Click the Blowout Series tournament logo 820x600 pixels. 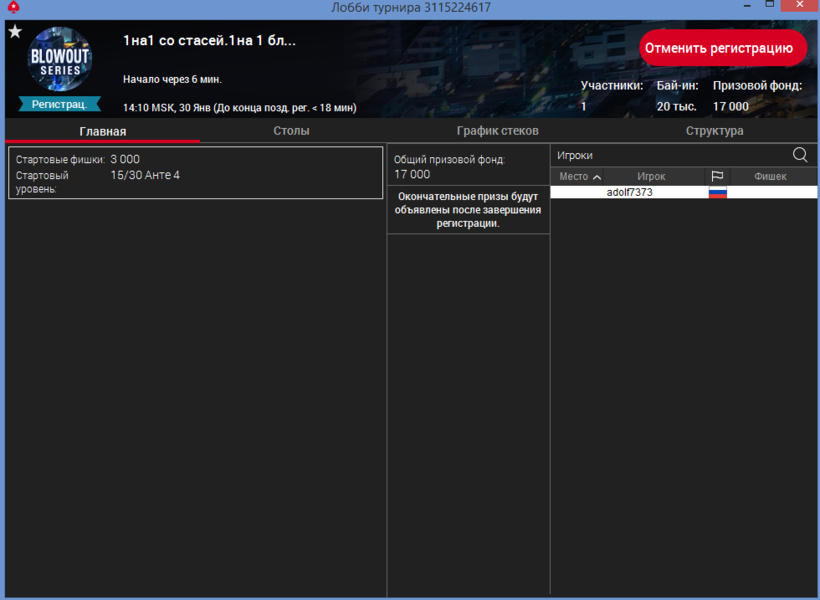[60, 59]
